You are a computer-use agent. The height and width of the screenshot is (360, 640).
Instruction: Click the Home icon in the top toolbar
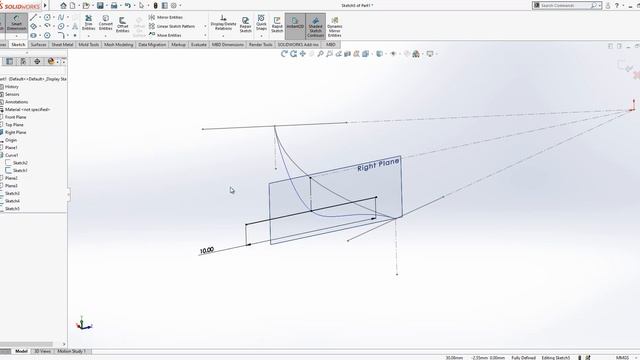63,5
